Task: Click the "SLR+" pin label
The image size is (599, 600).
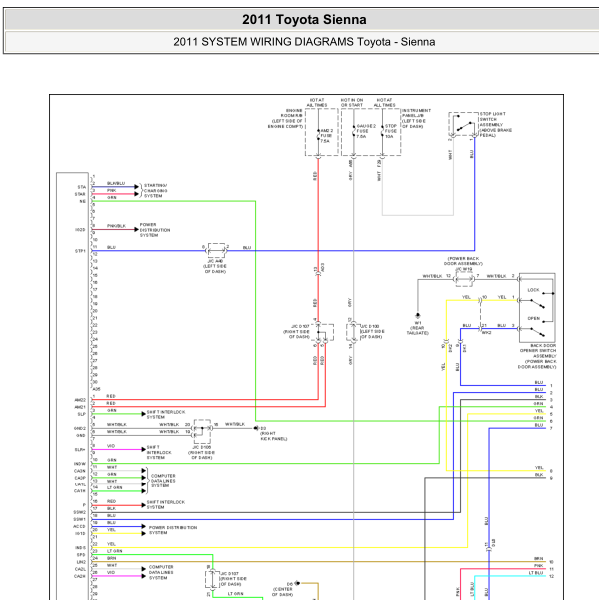Action: 80,450
